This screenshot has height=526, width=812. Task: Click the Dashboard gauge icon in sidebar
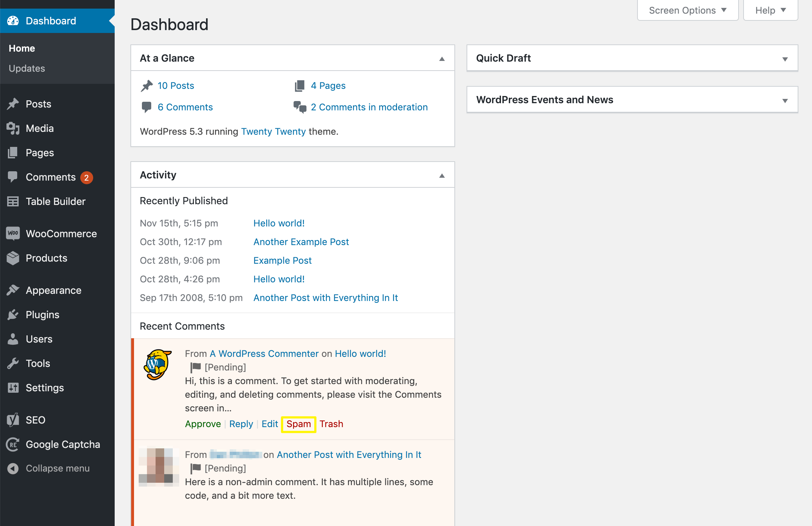pyautogui.click(x=13, y=21)
